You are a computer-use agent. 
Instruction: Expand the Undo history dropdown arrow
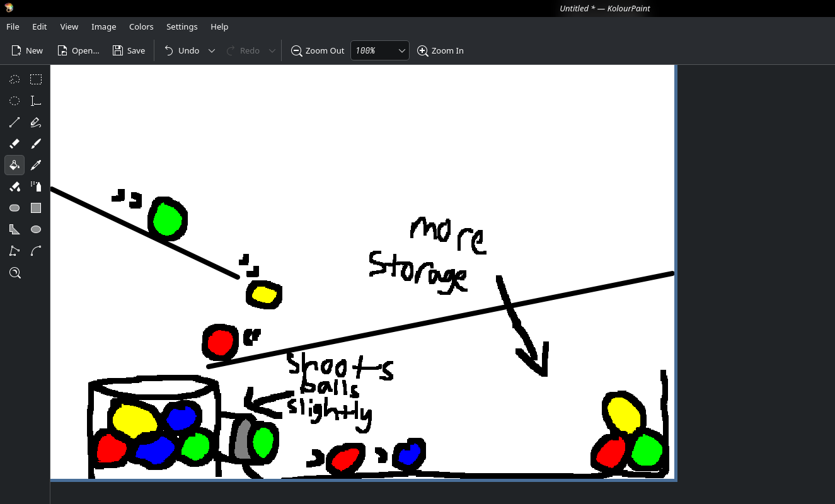(x=212, y=51)
